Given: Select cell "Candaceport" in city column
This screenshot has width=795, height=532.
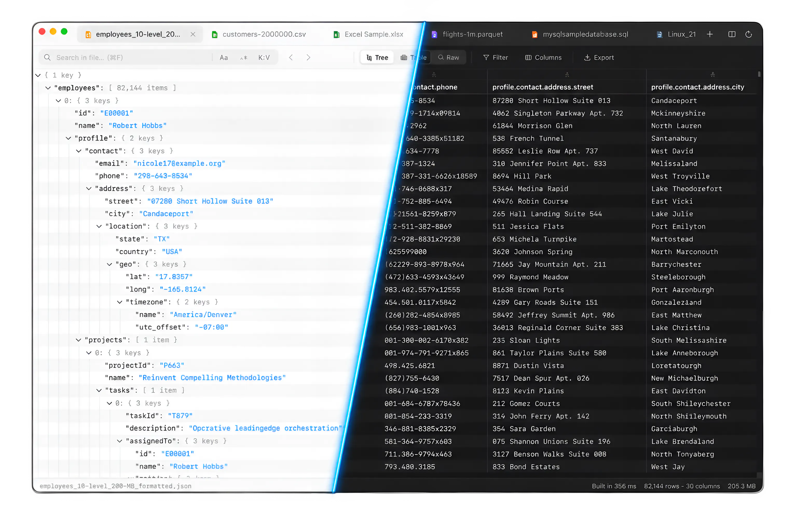Looking at the screenshot, I should pyautogui.click(x=674, y=101).
